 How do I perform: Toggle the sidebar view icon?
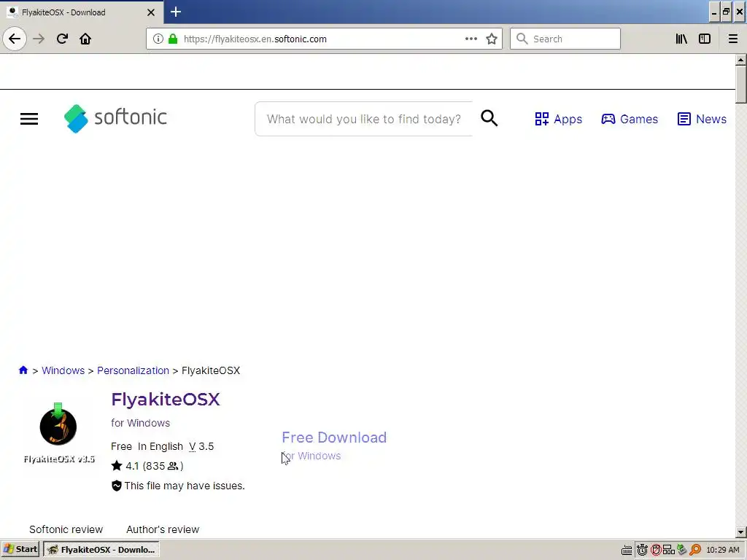pos(705,39)
